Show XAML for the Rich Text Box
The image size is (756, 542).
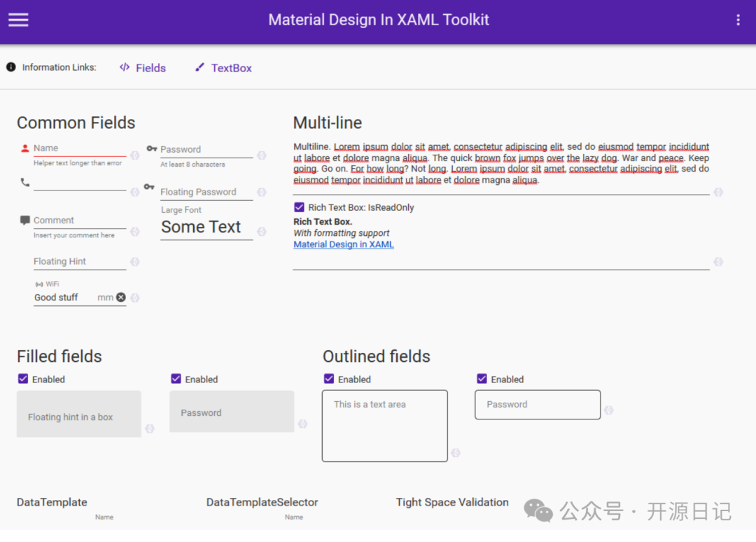718,262
